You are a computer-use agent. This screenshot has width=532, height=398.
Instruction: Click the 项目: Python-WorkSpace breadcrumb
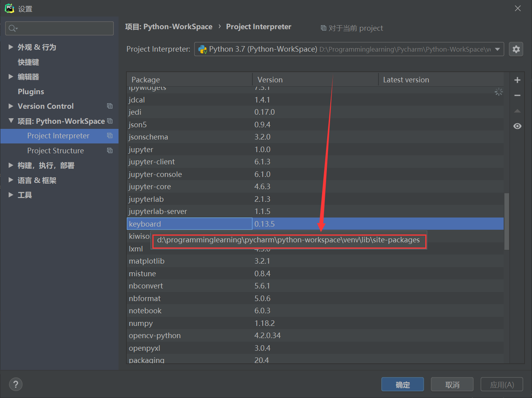coord(169,26)
